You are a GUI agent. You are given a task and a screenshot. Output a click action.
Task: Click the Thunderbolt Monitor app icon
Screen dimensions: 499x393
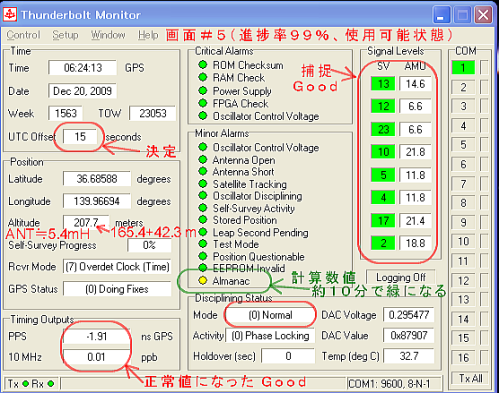(10, 14)
